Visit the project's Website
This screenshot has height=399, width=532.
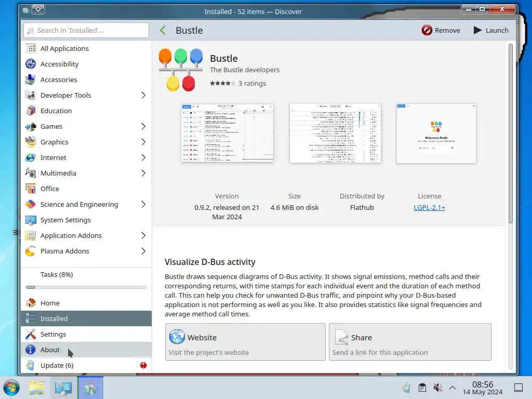pos(245,342)
